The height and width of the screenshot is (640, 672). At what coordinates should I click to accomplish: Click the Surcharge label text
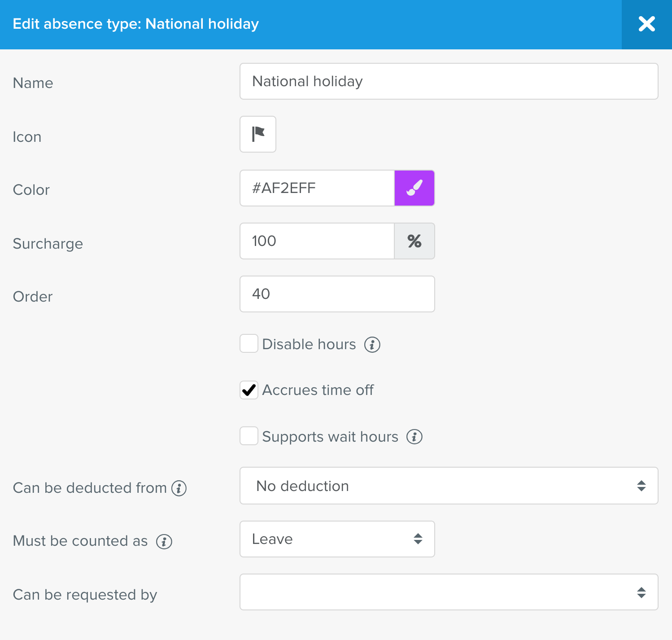tap(48, 244)
